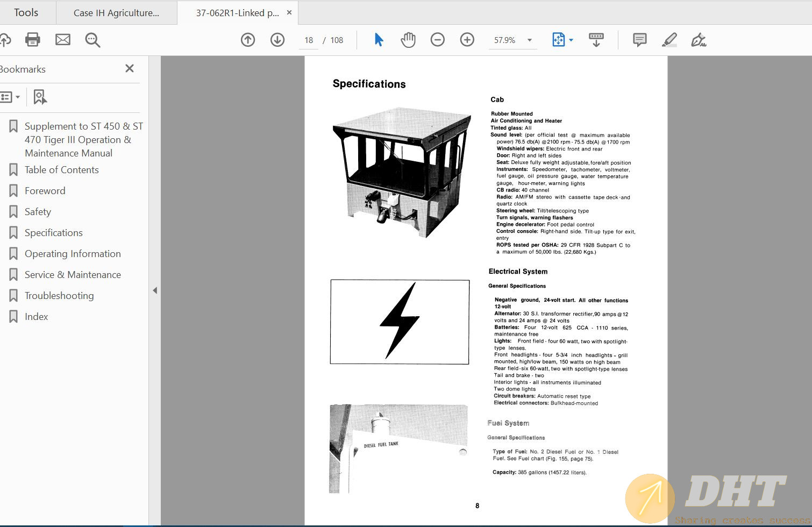Jump to the Foreword bookmark
This screenshot has width=812, height=527.
(x=45, y=191)
